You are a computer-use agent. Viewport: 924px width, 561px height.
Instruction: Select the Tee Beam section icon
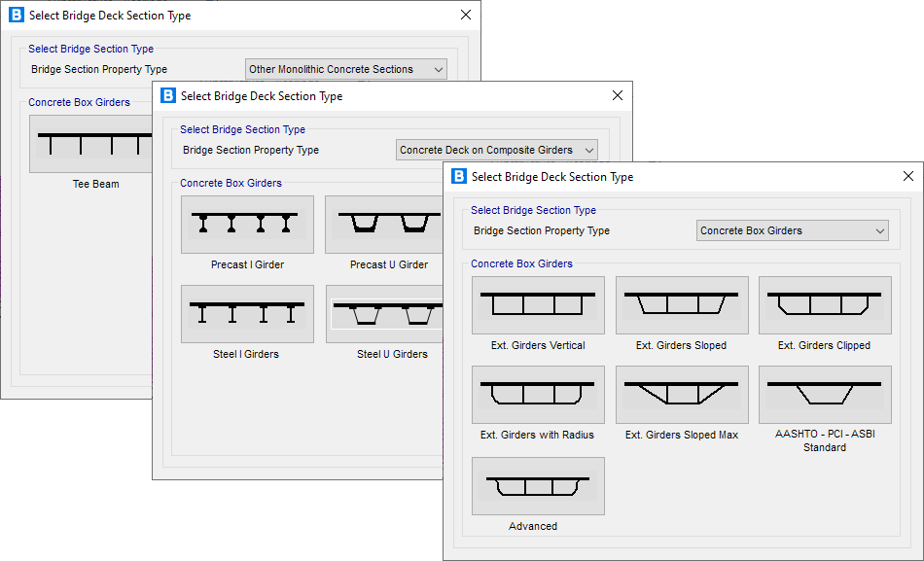pyautogui.click(x=93, y=144)
